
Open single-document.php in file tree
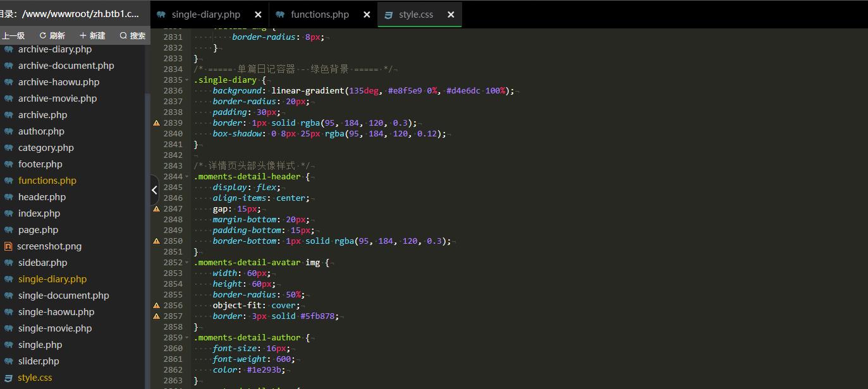(x=63, y=296)
